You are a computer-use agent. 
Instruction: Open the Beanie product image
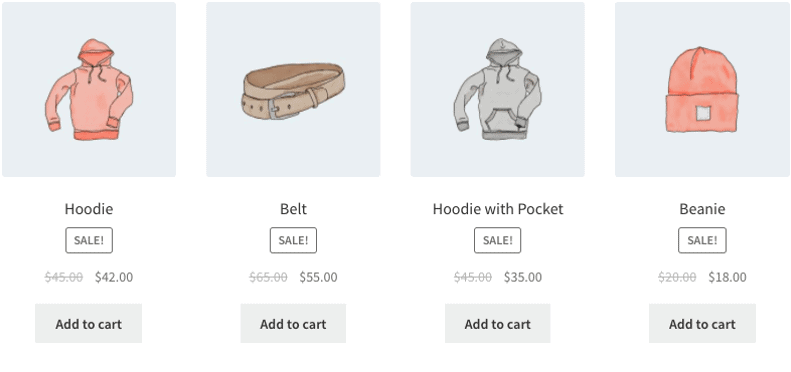click(702, 89)
